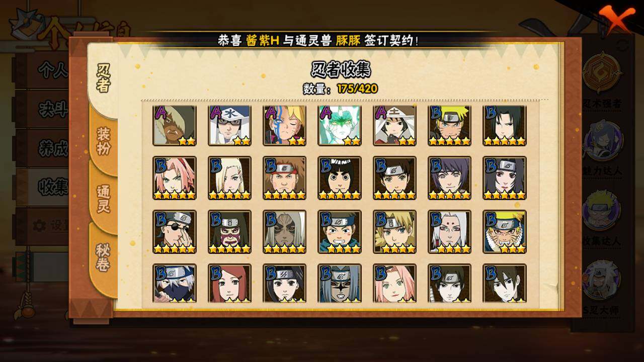The height and width of the screenshot is (362, 644).
Task: Select sunglasses-wearing ninja in third row
Action: (175, 232)
